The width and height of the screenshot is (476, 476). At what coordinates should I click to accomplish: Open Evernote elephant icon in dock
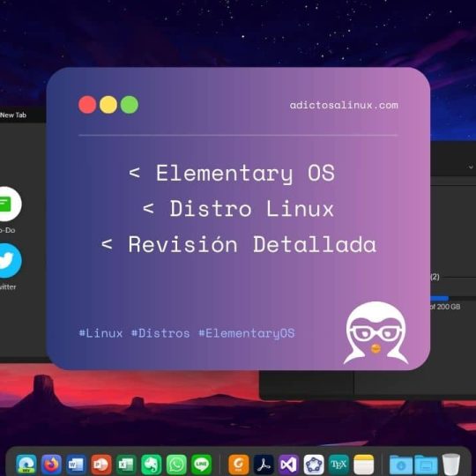152,465
